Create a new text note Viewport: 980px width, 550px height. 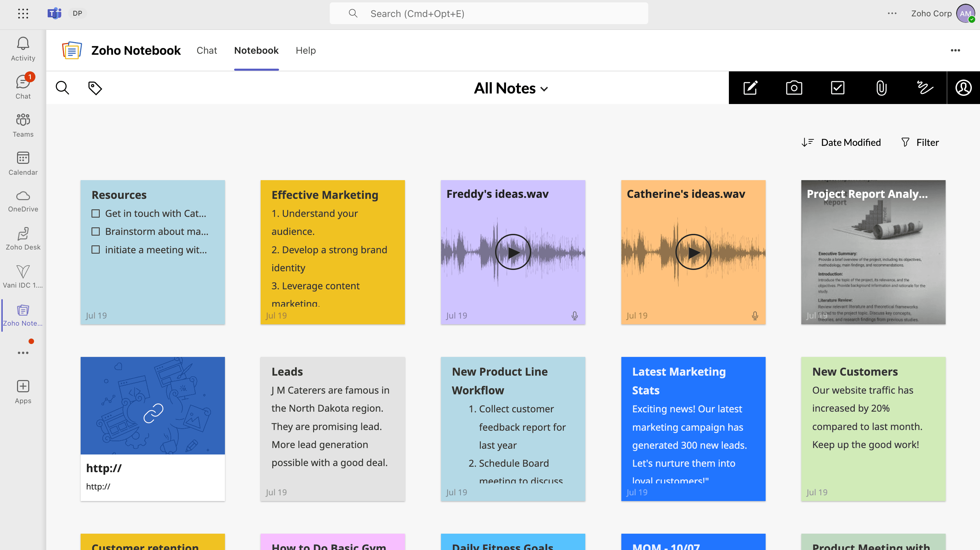click(750, 88)
